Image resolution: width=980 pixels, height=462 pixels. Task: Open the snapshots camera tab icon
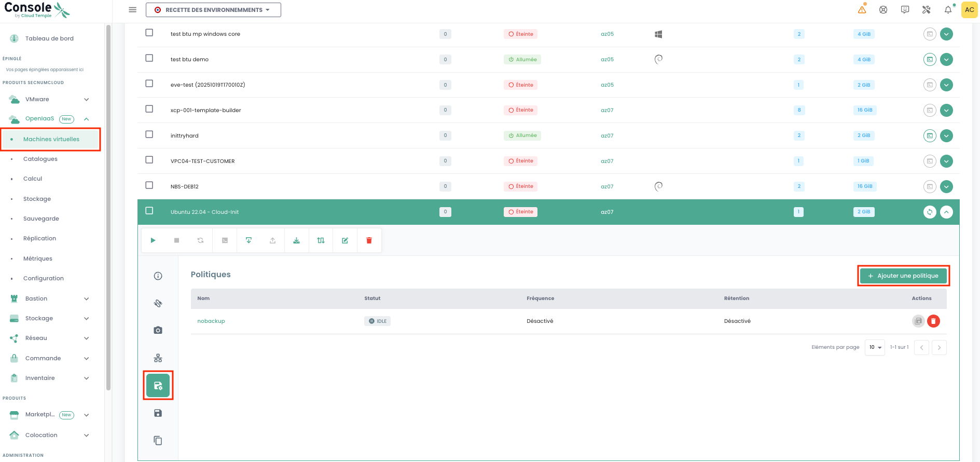point(158,330)
